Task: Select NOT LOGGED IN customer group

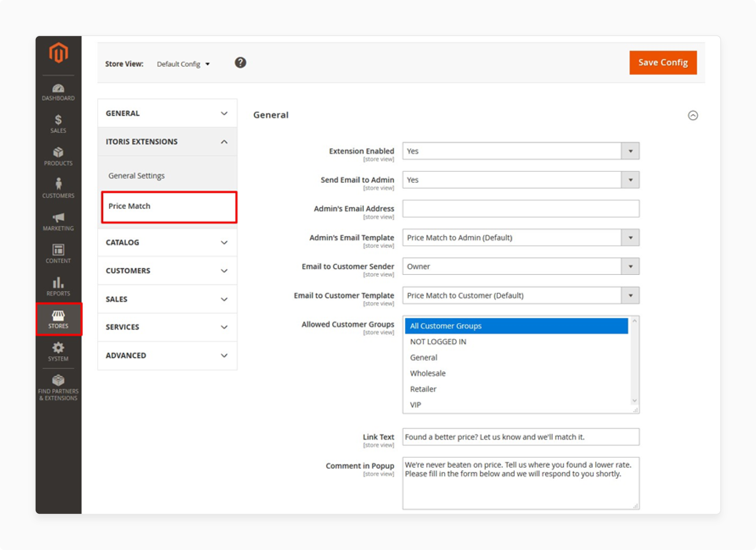Action: pyautogui.click(x=516, y=342)
